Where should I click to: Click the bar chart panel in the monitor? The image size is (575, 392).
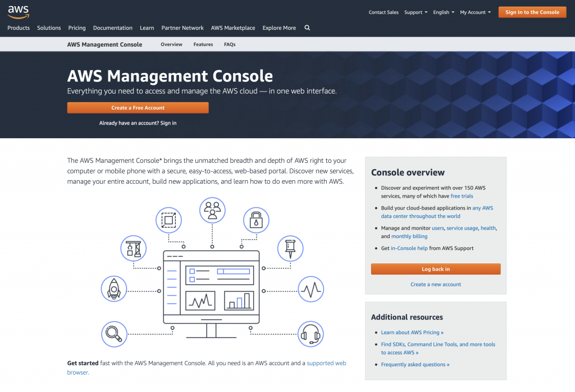[239, 300]
